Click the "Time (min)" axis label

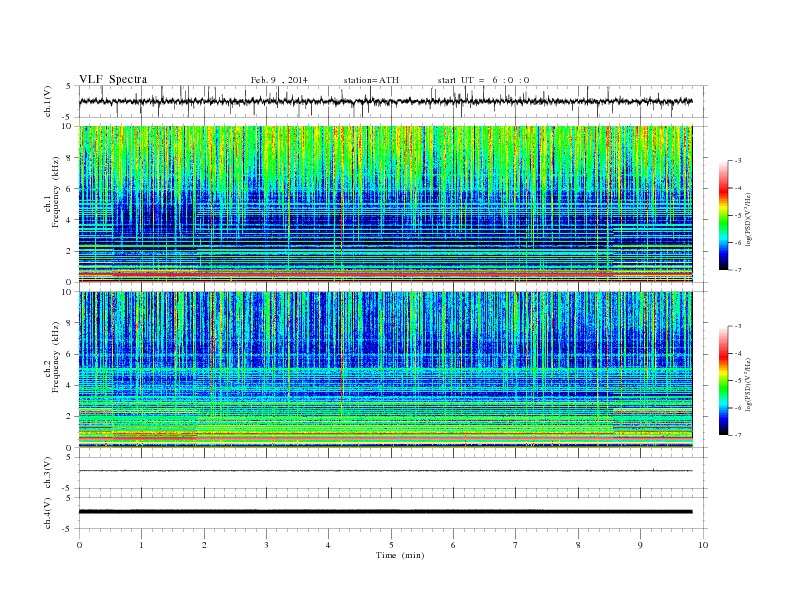coord(400,555)
